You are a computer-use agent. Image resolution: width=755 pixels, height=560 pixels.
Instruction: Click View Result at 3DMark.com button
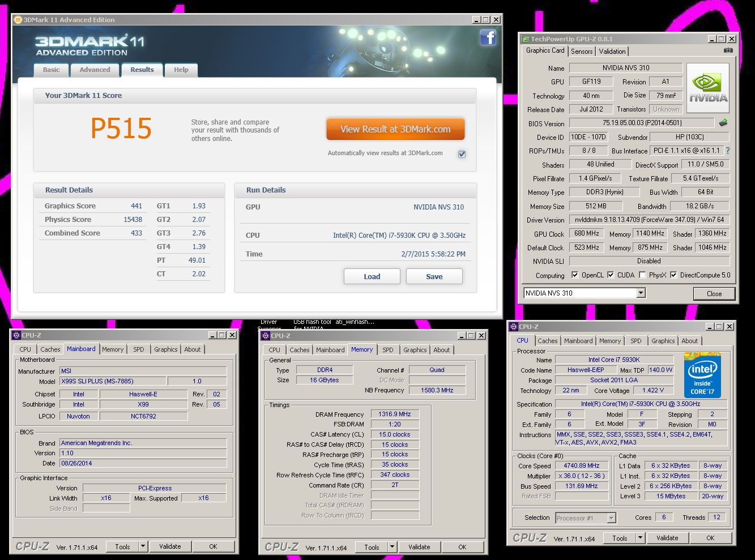pyautogui.click(x=395, y=129)
